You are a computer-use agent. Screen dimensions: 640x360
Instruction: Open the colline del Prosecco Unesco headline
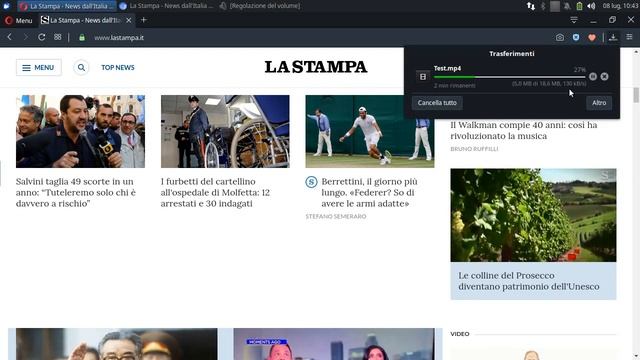[529, 281]
